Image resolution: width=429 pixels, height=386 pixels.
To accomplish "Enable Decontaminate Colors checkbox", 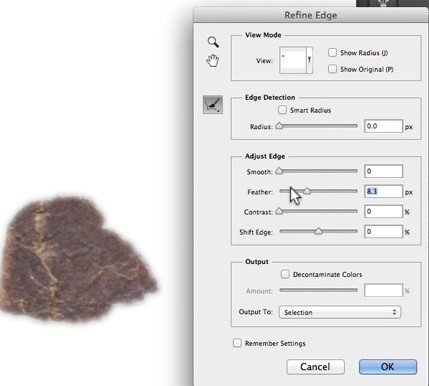I will pyautogui.click(x=285, y=274).
